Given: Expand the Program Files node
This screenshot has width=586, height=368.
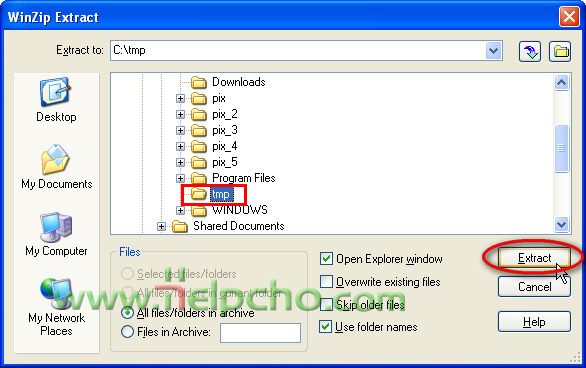Looking at the screenshot, I should (x=181, y=179).
